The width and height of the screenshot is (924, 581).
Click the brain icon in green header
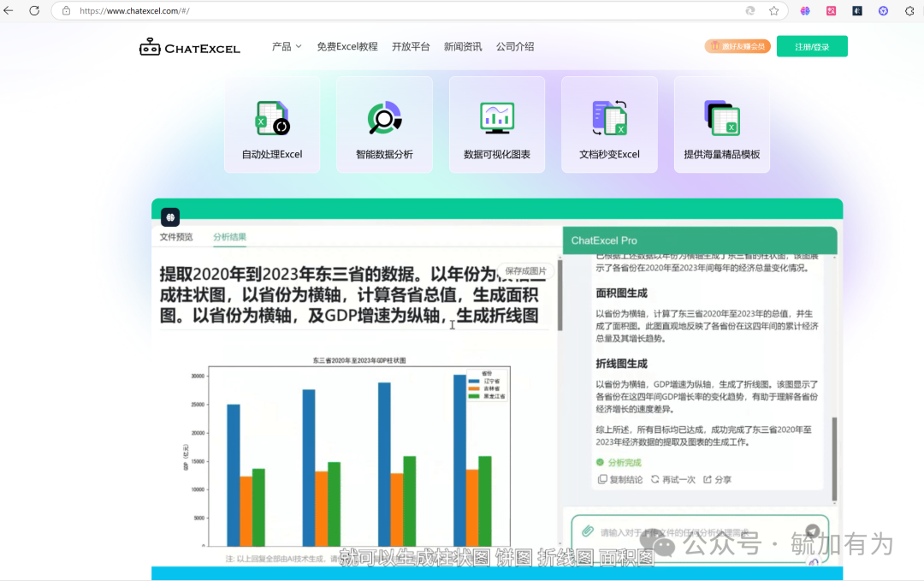pyautogui.click(x=170, y=217)
